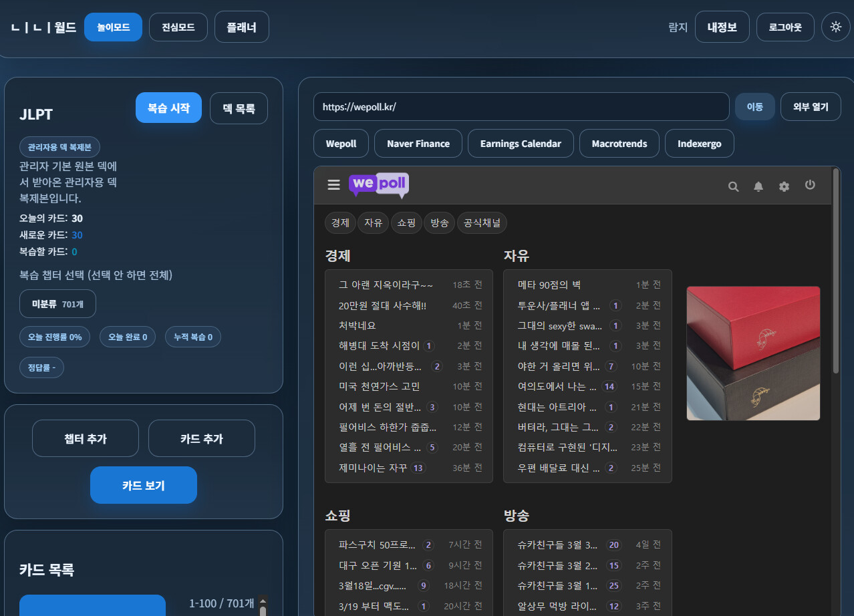Click 챕터 추가 button

tap(86, 438)
